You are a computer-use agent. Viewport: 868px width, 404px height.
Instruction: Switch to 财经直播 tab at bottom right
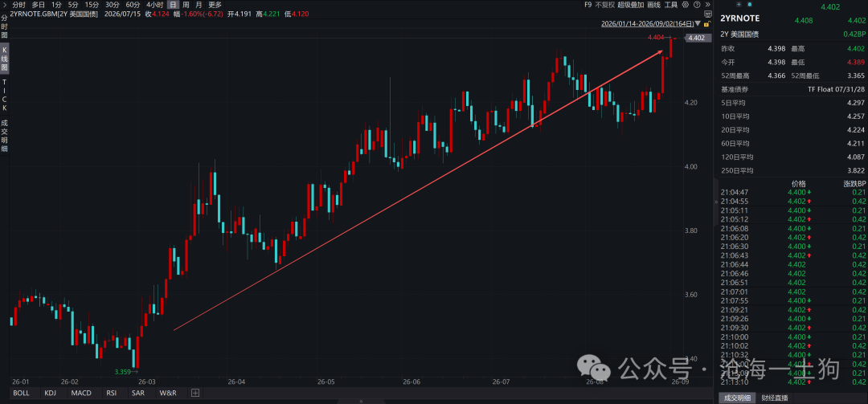click(x=775, y=398)
